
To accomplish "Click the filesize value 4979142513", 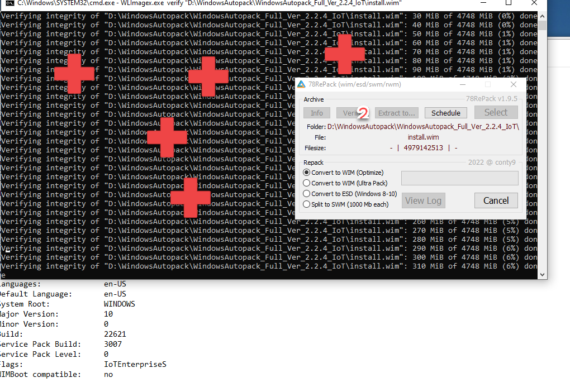I will (x=423, y=148).
